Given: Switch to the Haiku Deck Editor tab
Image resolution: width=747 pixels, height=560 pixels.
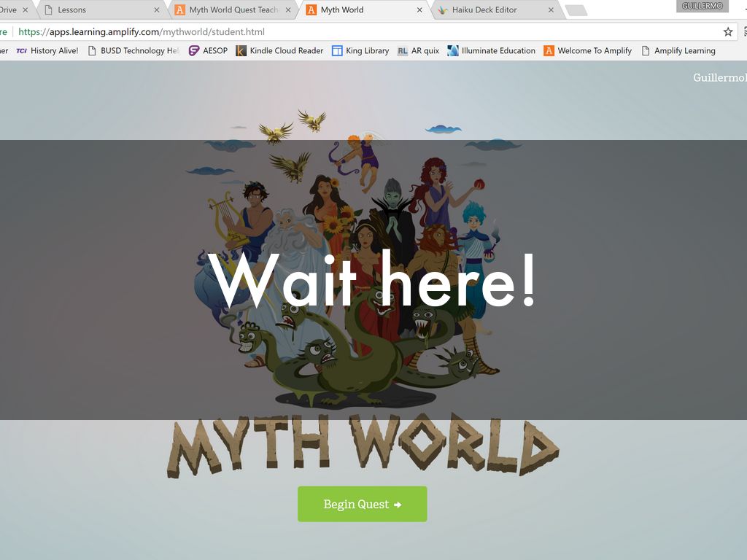Looking at the screenshot, I should tap(489, 10).
